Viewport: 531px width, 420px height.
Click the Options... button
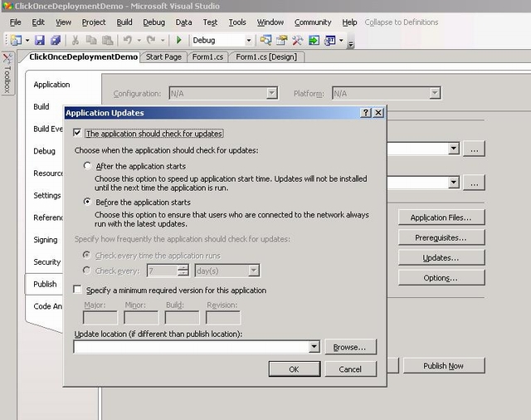441,278
